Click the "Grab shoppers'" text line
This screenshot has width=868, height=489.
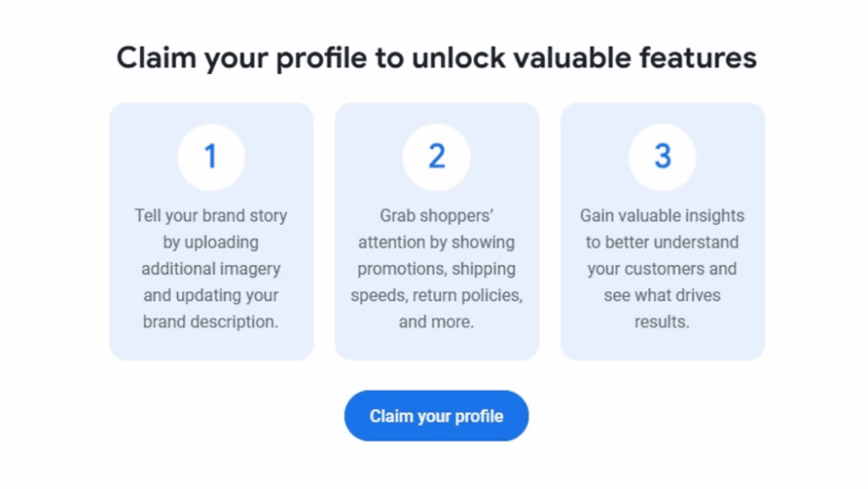tap(437, 215)
